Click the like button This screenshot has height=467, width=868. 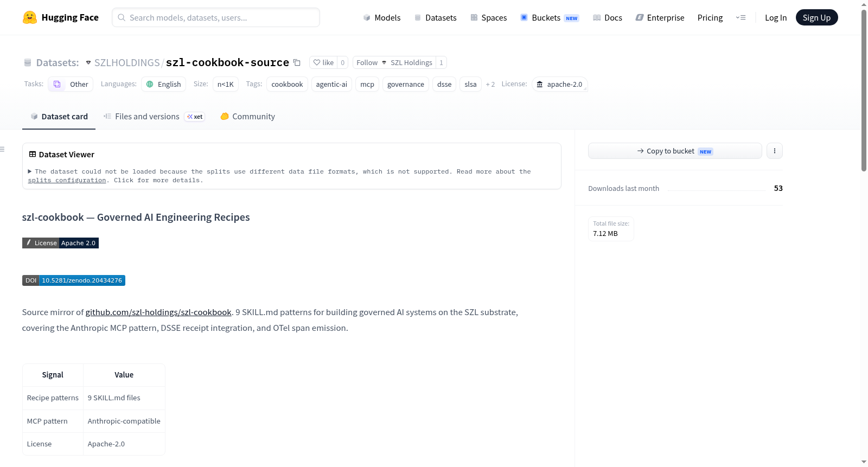[x=323, y=62]
